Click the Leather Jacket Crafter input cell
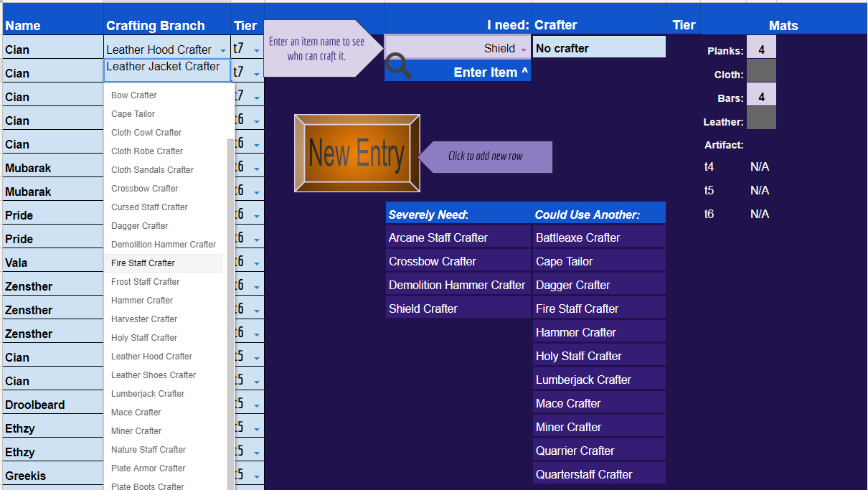 click(x=166, y=70)
